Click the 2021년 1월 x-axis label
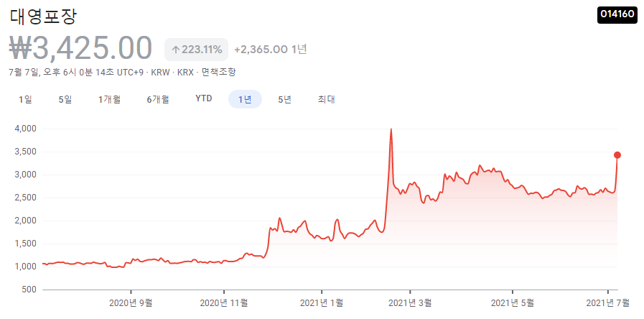 pos(322,303)
